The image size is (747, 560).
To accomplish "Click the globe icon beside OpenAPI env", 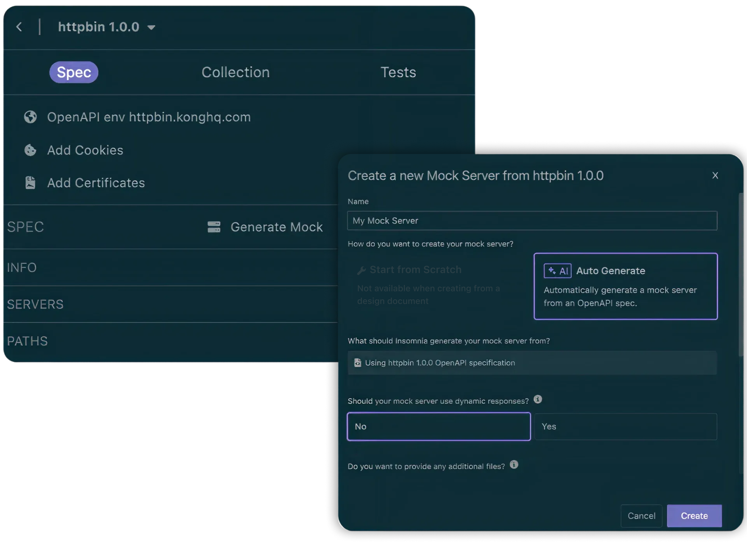I will click(30, 117).
